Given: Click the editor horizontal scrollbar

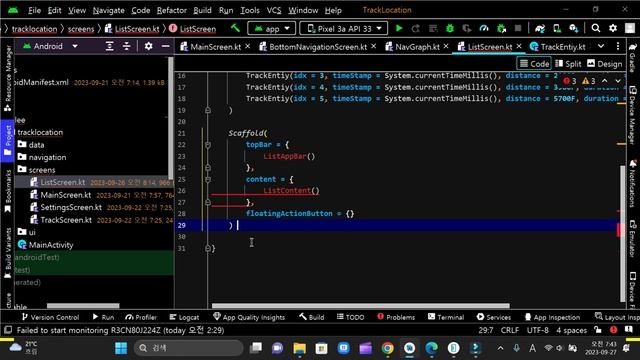Looking at the screenshot, I should (360, 305).
